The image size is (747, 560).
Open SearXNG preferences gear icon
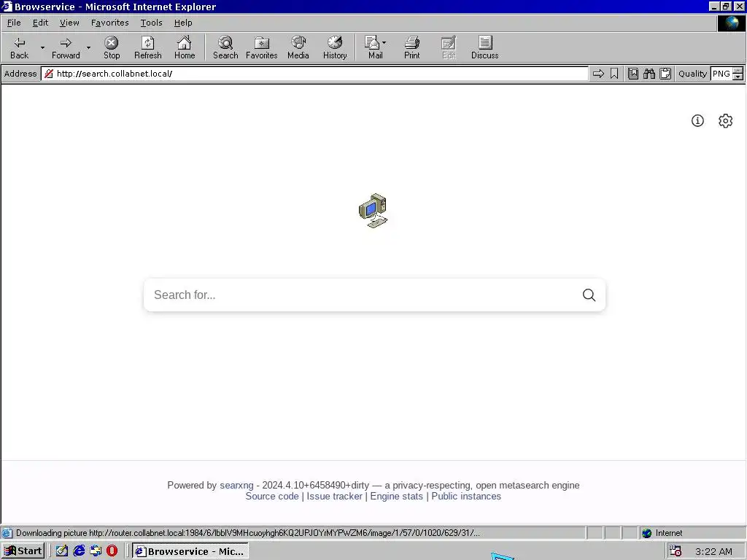coord(726,121)
